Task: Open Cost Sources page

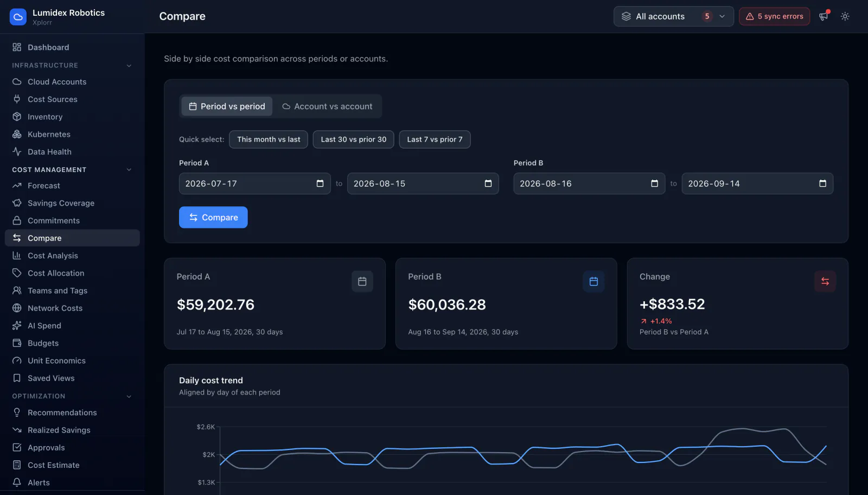Action: [x=72, y=99]
